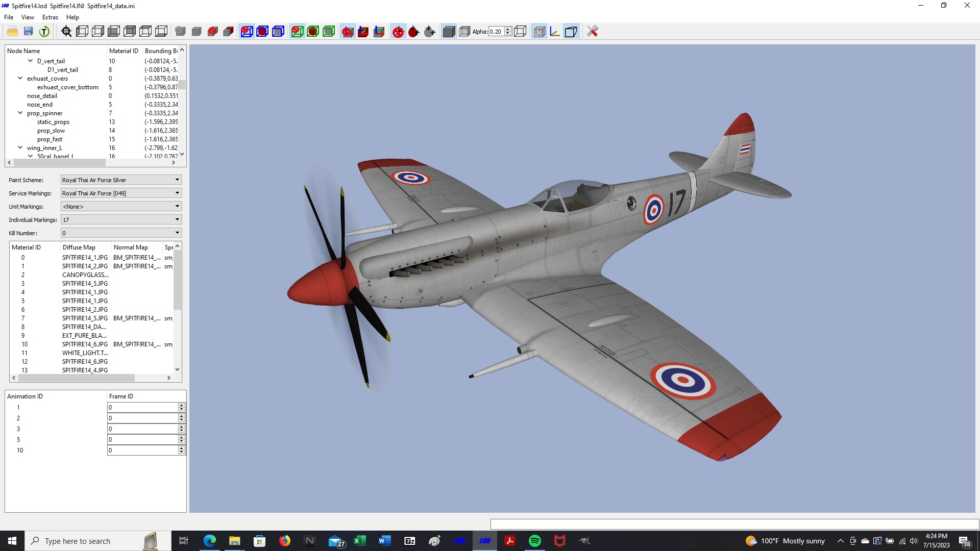Image resolution: width=980 pixels, height=551 pixels.
Task: Save using the floppy disk icon
Action: (x=29, y=32)
